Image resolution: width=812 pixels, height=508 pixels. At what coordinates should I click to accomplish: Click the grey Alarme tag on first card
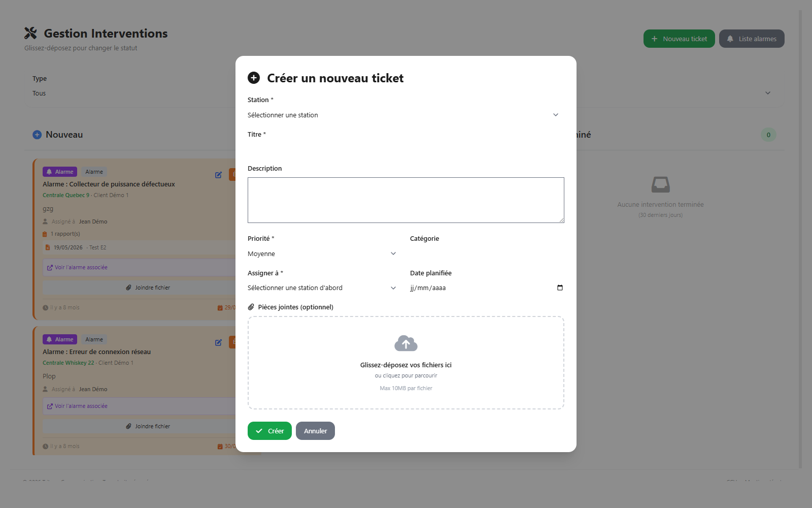pyautogui.click(x=94, y=172)
